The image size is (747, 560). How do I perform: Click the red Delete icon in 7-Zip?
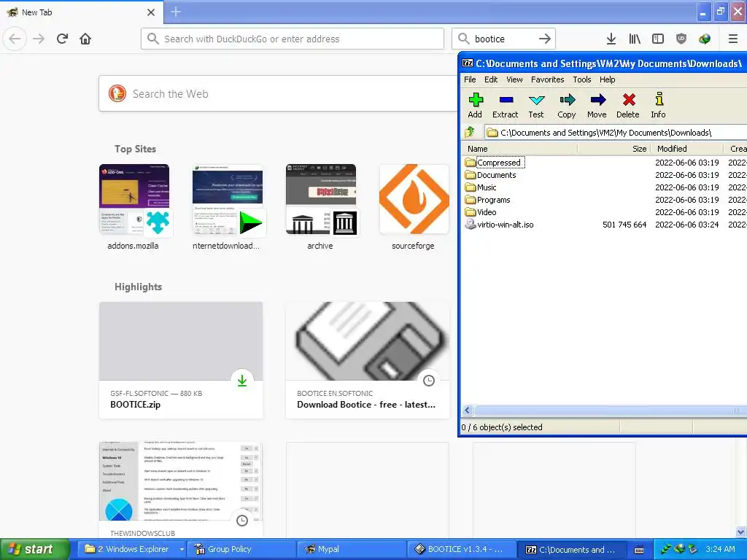629,99
